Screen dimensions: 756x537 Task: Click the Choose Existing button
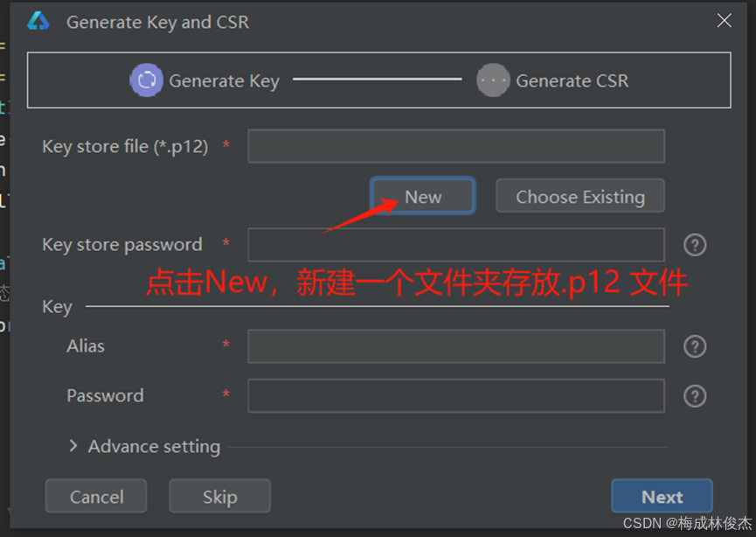(580, 196)
